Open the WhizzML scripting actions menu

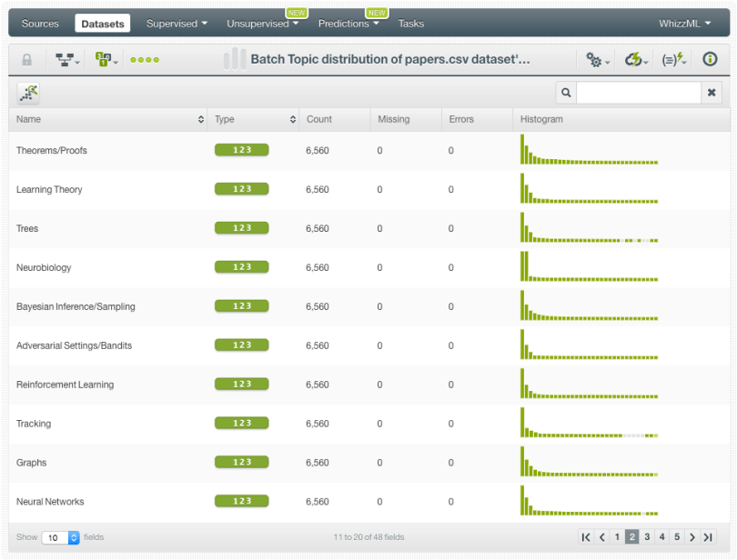click(x=673, y=60)
